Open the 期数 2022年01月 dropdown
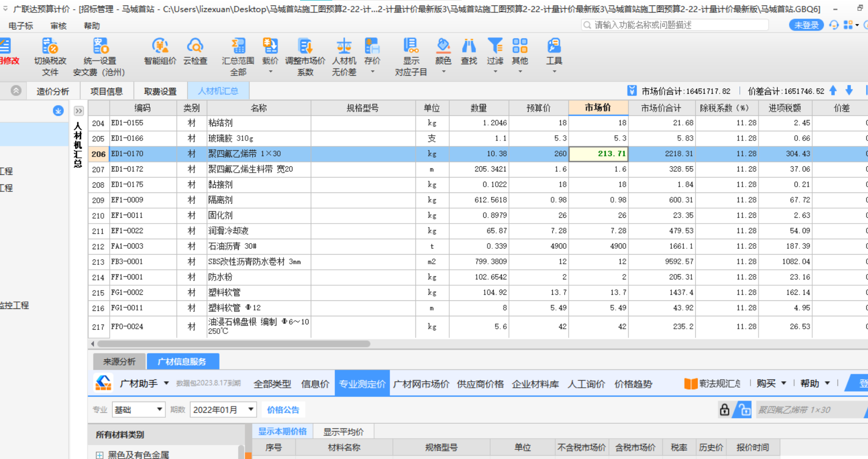This screenshot has width=868, height=459. [223, 410]
